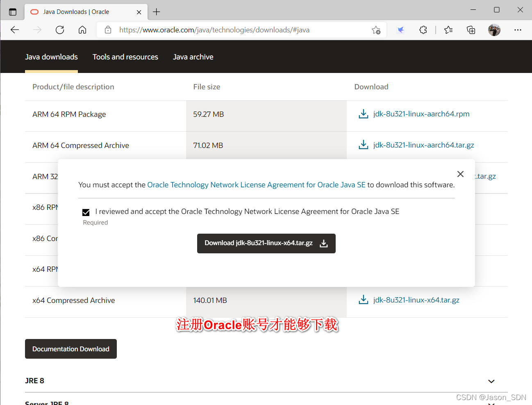
Task: Open the tab actions menu icon
Action: pos(13,12)
